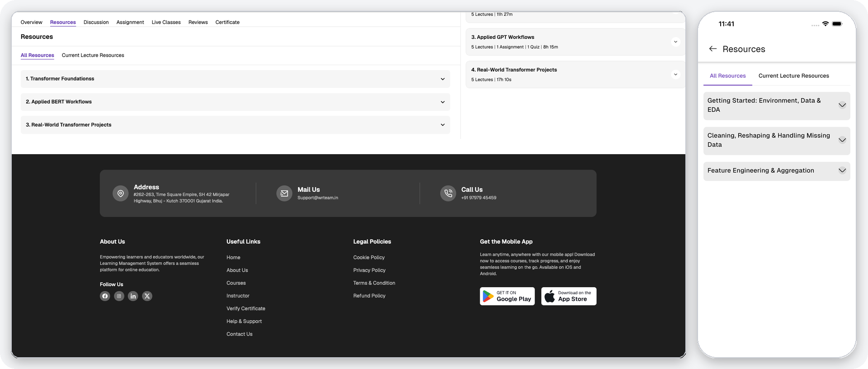This screenshot has height=369, width=868.
Task: Select the Resources tab in course navigation
Action: (x=63, y=22)
